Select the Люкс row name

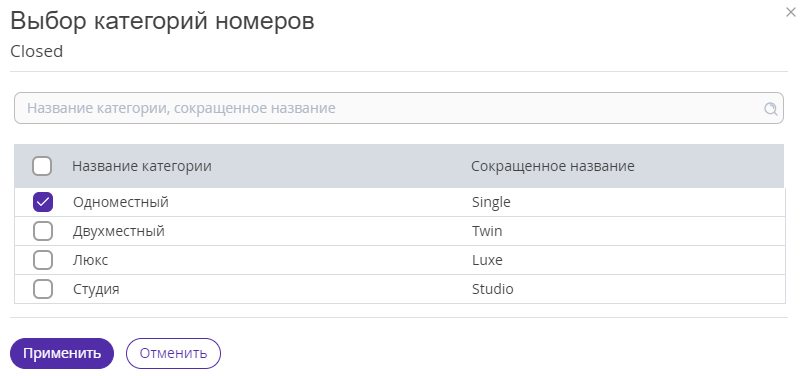point(90,260)
